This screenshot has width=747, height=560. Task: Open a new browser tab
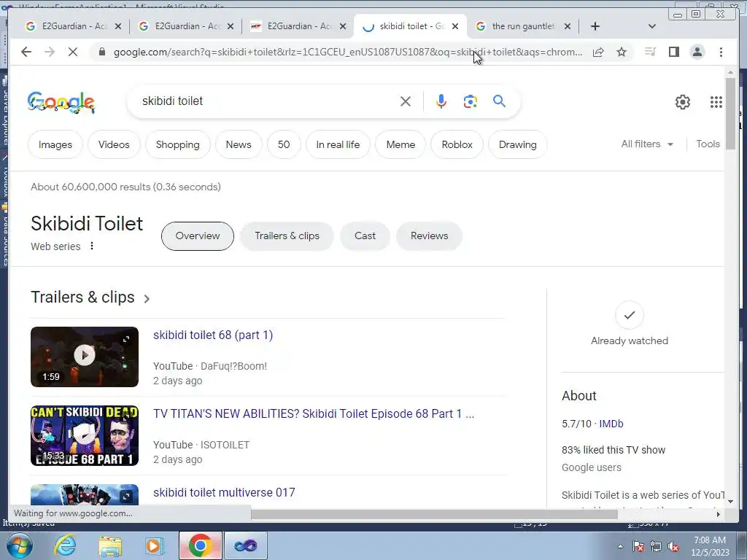595,26
